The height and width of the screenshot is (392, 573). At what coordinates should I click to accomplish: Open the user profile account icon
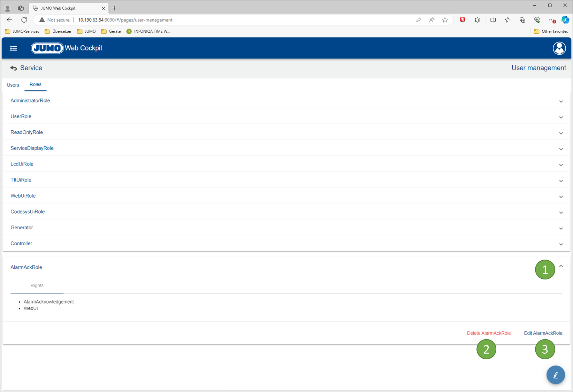pos(559,48)
